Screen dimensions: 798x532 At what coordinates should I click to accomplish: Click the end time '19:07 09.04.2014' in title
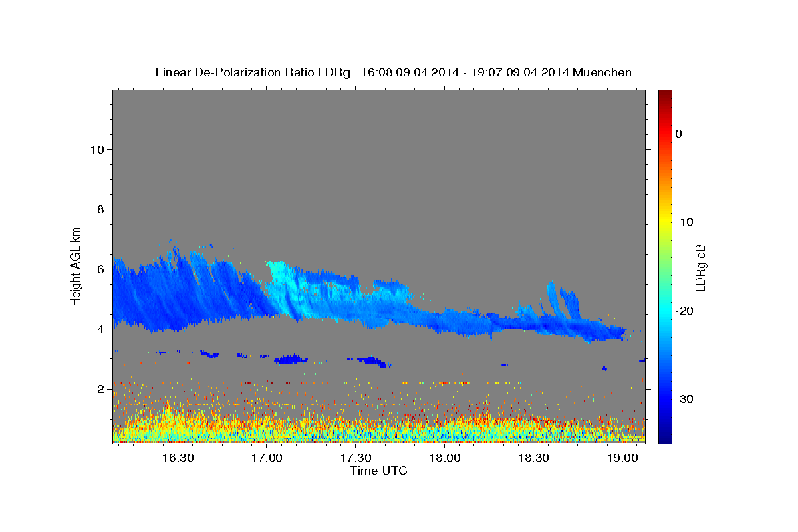pos(520,72)
